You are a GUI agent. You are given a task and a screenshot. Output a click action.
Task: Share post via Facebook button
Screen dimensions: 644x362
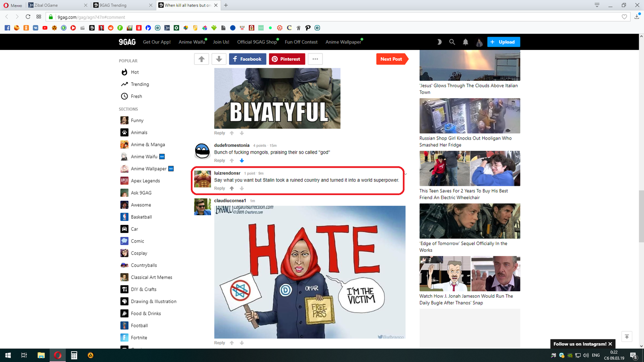[x=247, y=59]
